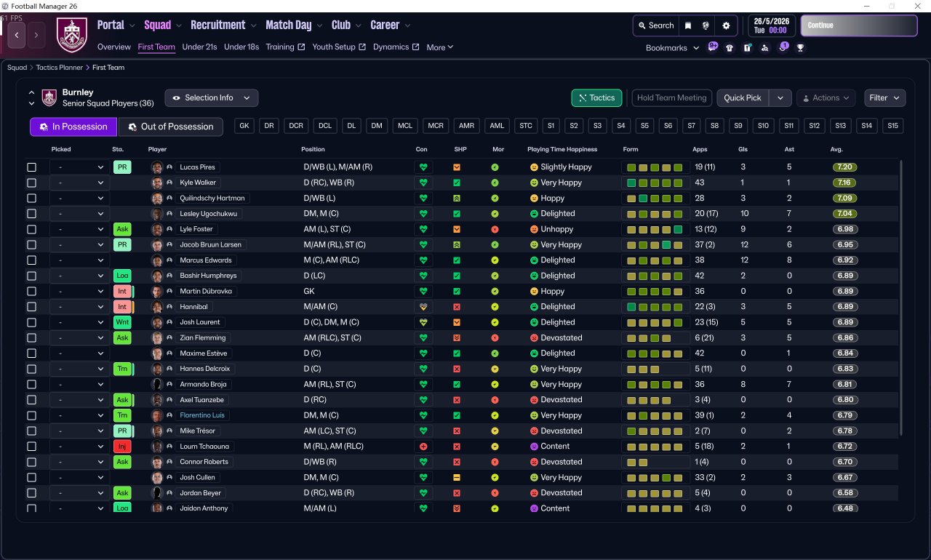Tick the checkbox for Josh Cullen
This screenshot has width=931, height=560.
point(31,477)
